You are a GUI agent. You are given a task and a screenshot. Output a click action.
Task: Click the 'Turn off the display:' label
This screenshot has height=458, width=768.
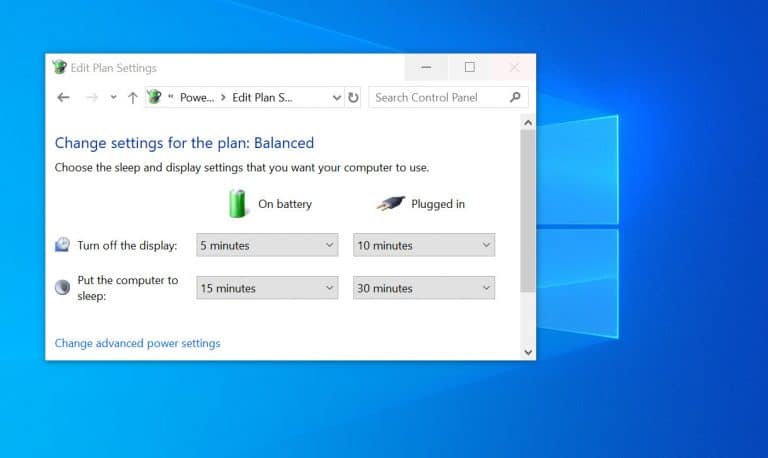tap(127, 245)
